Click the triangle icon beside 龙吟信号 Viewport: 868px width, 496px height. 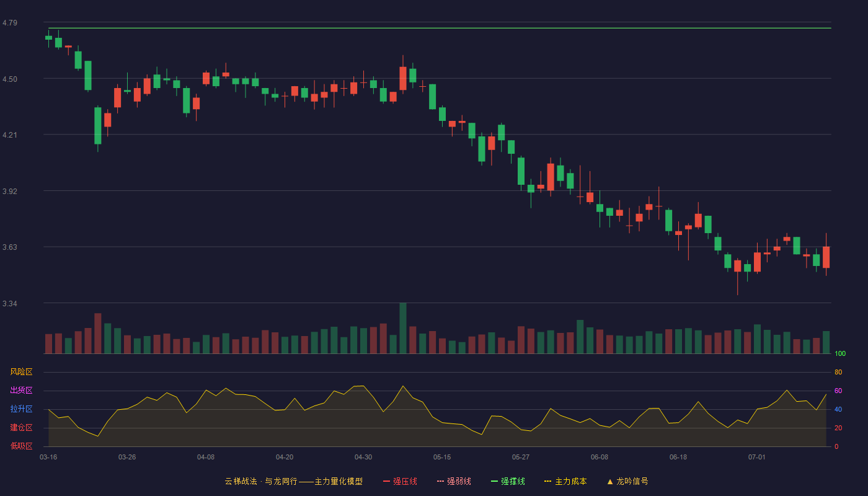click(609, 481)
